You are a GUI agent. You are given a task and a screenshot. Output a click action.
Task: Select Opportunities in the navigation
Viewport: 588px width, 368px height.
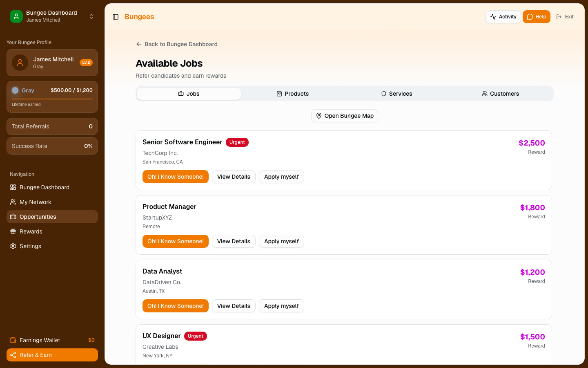click(52, 217)
